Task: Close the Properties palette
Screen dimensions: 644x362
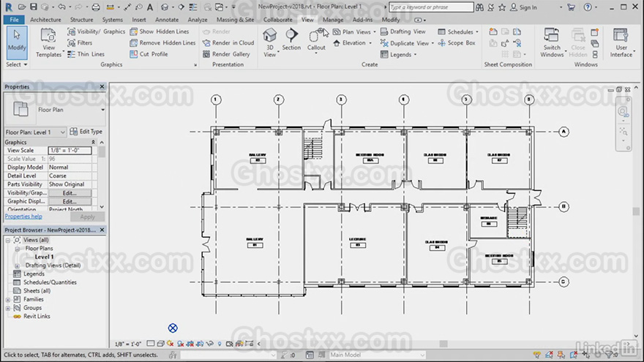Action: (102, 86)
